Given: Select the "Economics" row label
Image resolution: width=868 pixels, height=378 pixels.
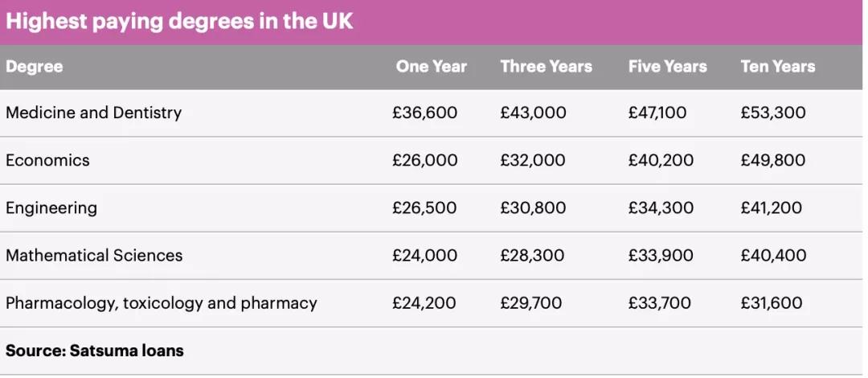Looking at the screenshot, I should pyautogui.click(x=47, y=160).
